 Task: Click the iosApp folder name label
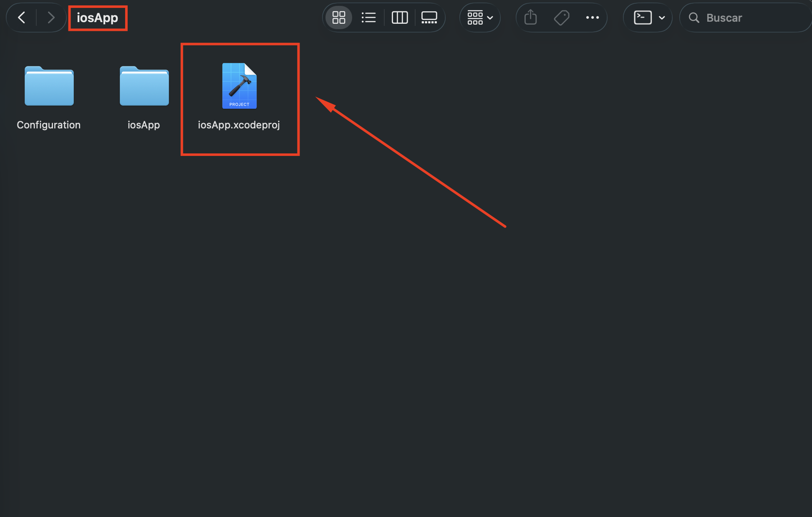tap(144, 125)
